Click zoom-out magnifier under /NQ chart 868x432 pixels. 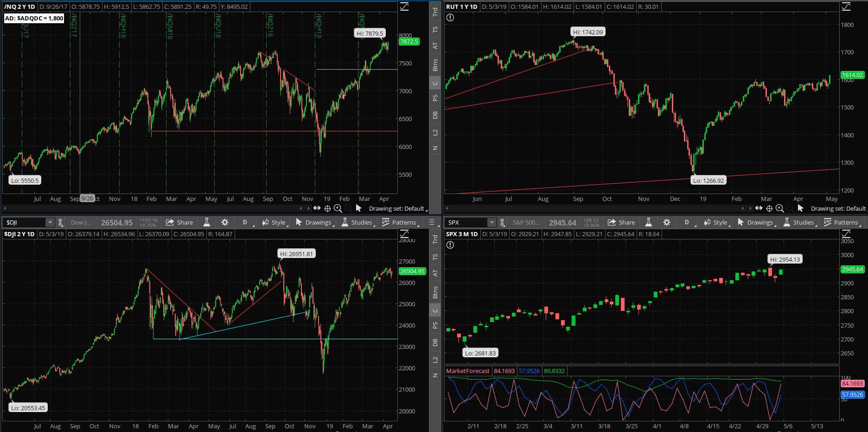348,208
